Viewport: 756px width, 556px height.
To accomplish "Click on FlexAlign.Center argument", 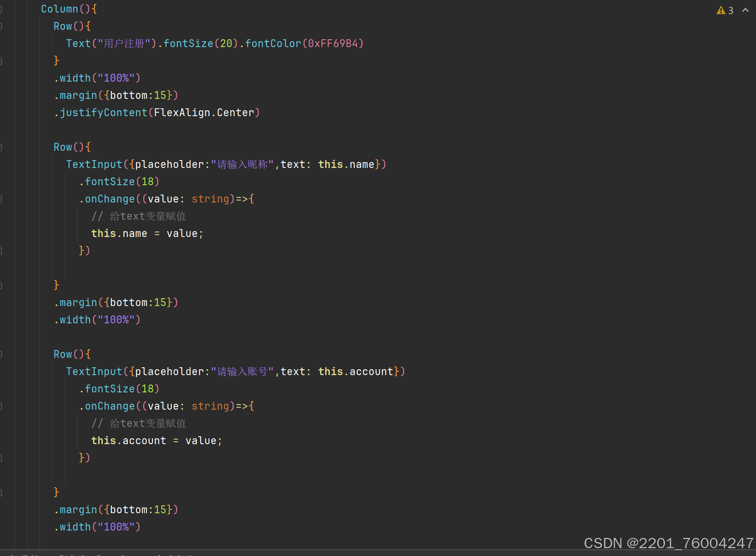I will pos(204,113).
